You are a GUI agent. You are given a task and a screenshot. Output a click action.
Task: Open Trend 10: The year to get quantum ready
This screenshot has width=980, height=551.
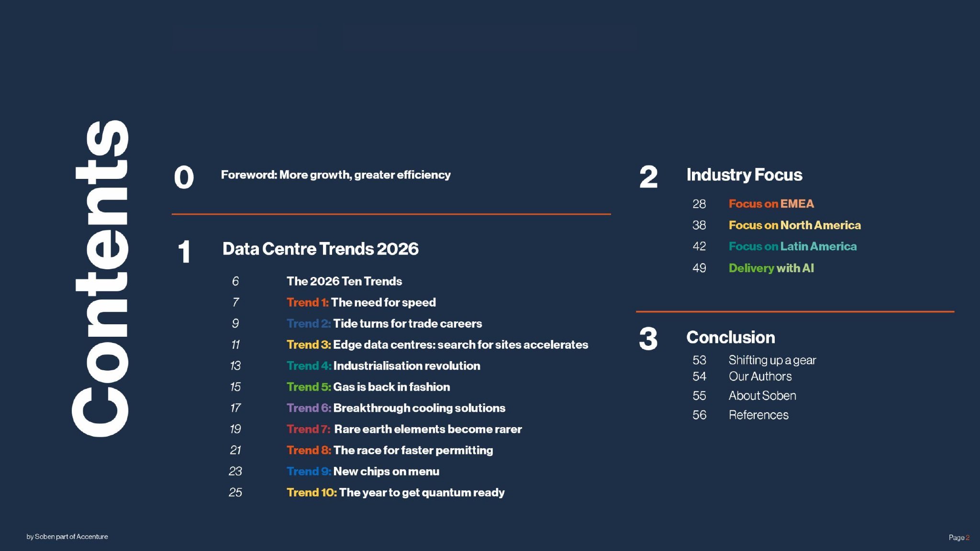click(x=395, y=493)
